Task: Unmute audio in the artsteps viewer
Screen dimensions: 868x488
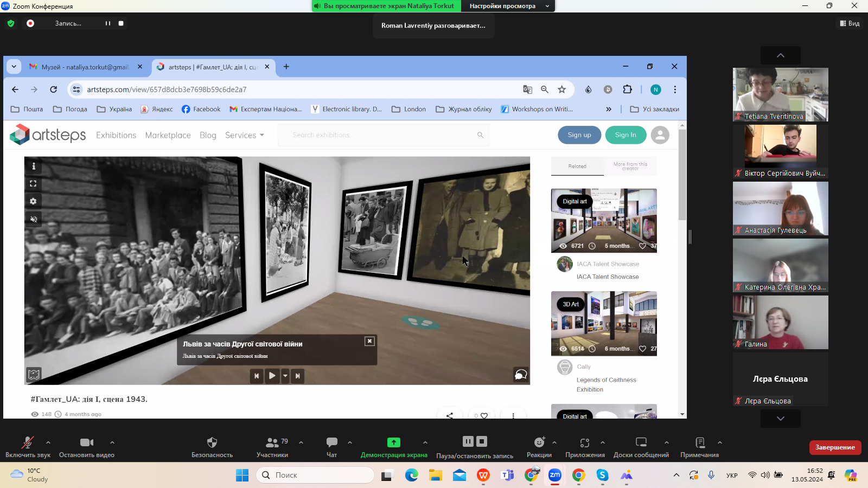Action: [x=34, y=219]
